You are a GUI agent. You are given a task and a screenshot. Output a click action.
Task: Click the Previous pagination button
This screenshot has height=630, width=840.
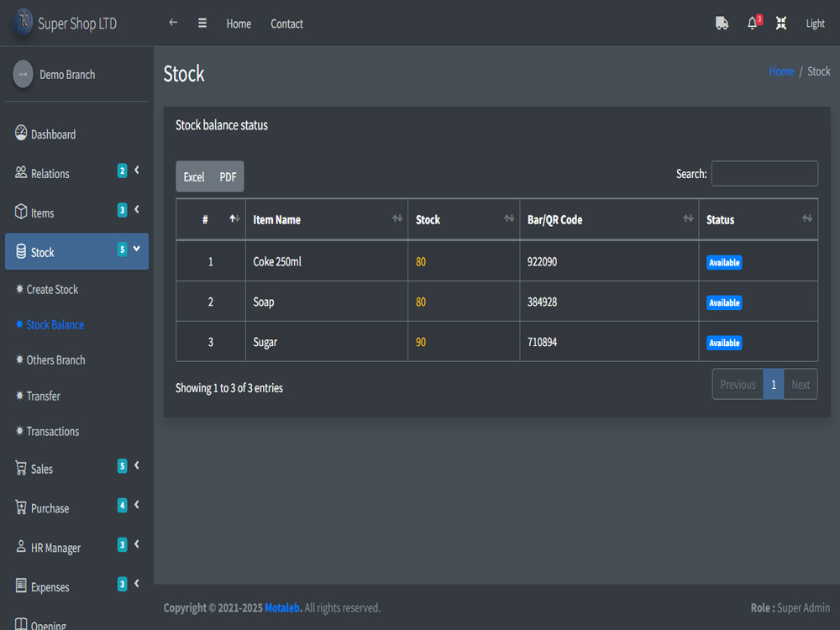(738, 385)
